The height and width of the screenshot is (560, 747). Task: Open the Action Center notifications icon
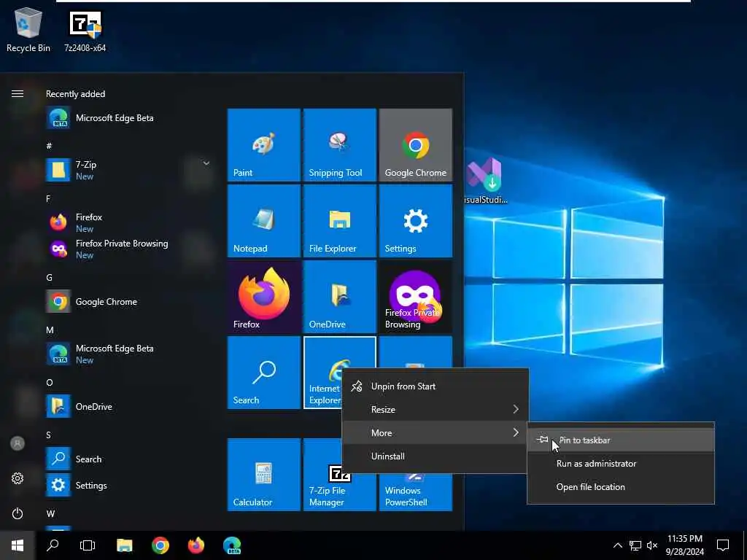pyautogui.click(x=723, y=545)
